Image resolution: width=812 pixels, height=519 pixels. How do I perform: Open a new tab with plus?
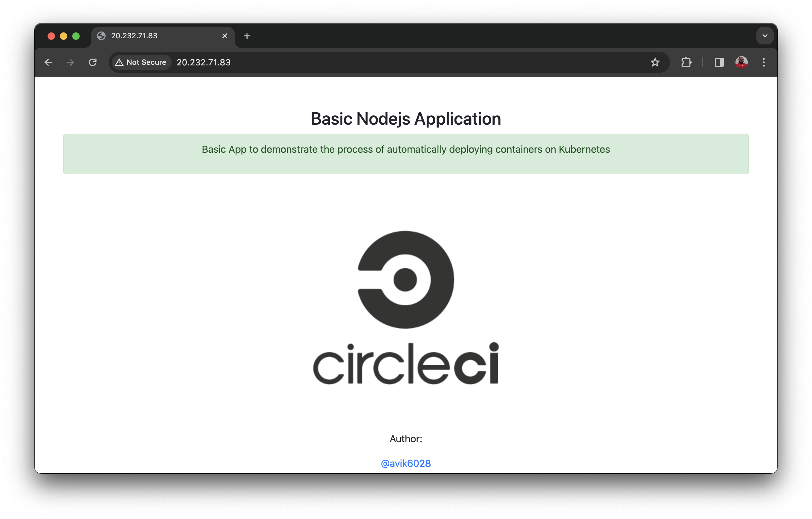(x=247, y=36)
